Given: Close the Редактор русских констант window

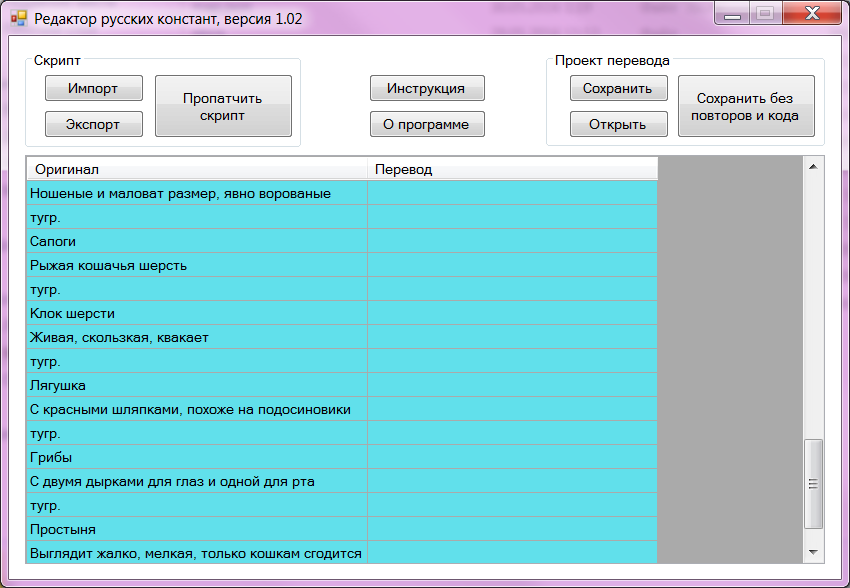Looking at the screenshot, I should (x=809, y=14).
